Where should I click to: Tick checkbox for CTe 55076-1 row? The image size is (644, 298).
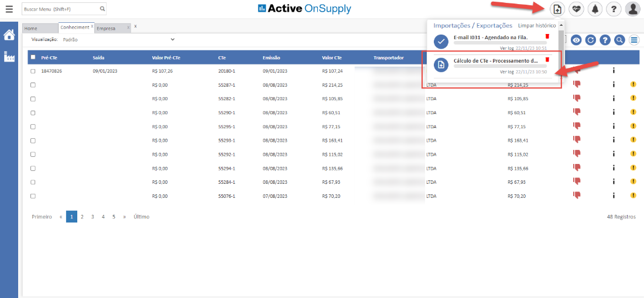33,196
